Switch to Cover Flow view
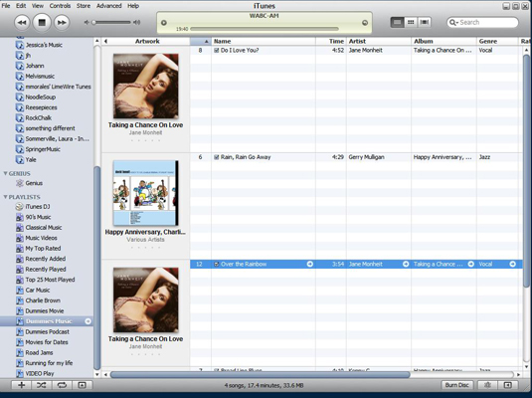Image resolution: width=532 pixels, height=398 pixels. coord(424,23)
